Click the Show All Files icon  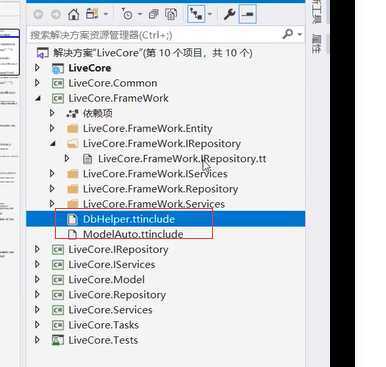pos(171,14)
